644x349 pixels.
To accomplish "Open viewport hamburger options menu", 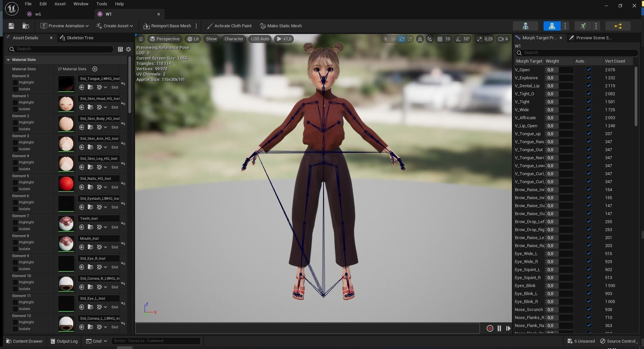I will (141, 39).
